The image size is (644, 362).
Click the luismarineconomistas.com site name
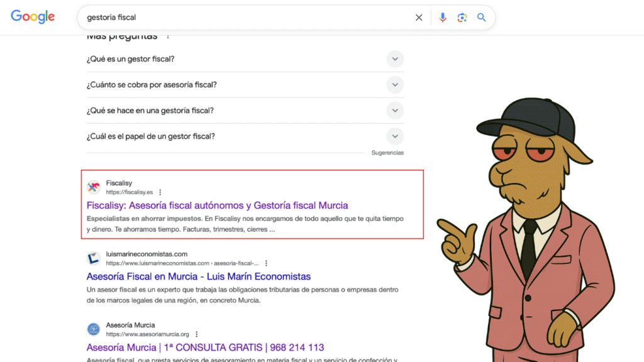(x=147, y=254)
